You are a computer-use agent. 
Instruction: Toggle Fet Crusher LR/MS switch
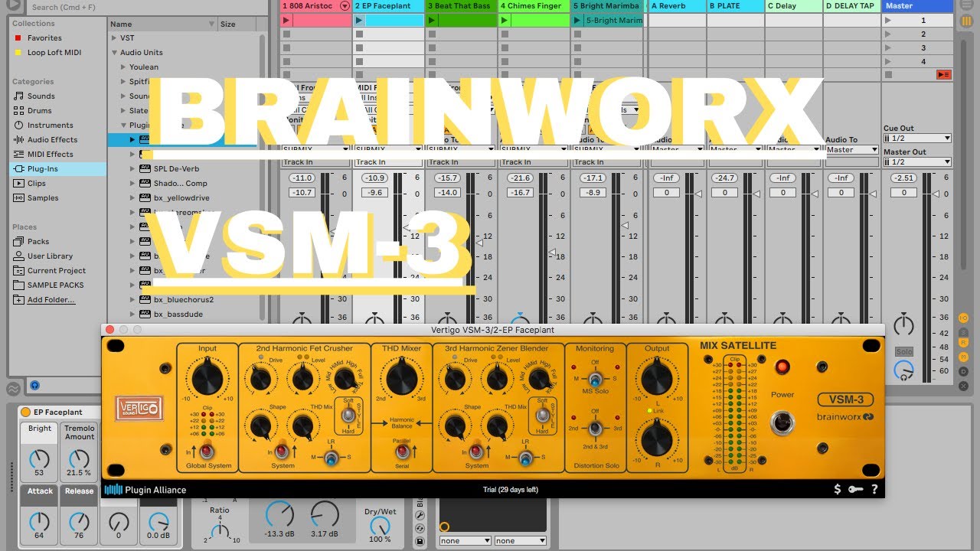[331, 458]
